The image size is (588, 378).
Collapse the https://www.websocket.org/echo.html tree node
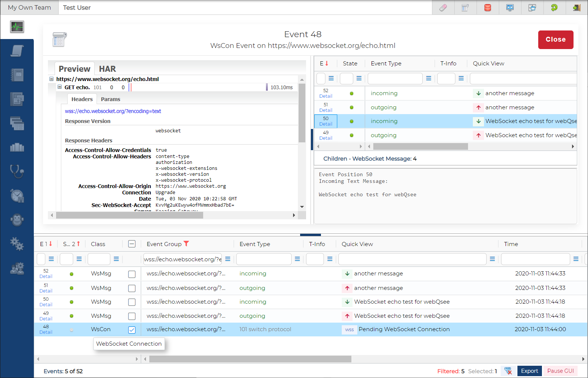tap(51, 79)
